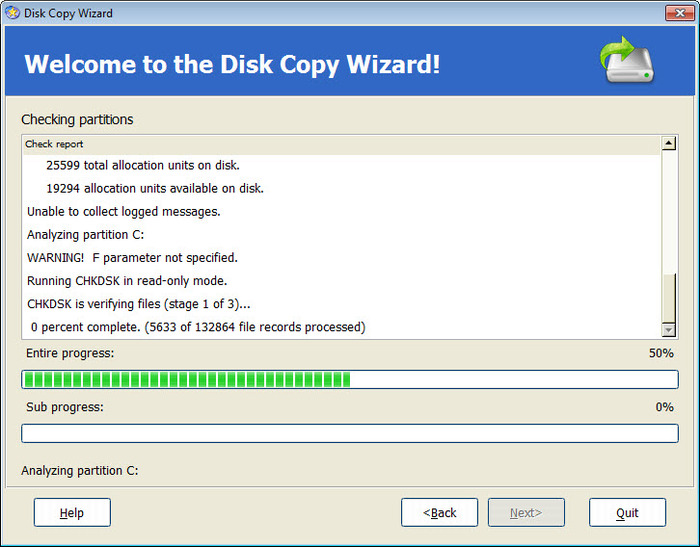Click the check report scroll down arrow

point(668,330)
